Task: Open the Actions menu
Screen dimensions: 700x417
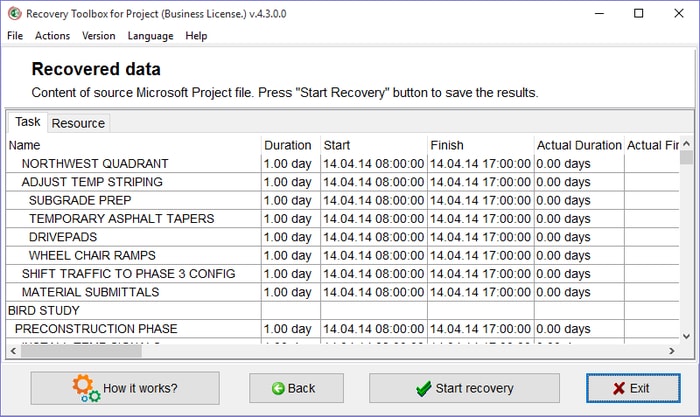Action: [52, 36]
